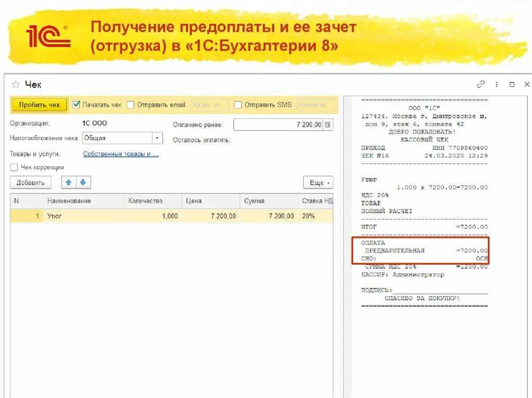
Task: Select row number 1 cell
Action: pyautogui.click(x=26, y=216)
